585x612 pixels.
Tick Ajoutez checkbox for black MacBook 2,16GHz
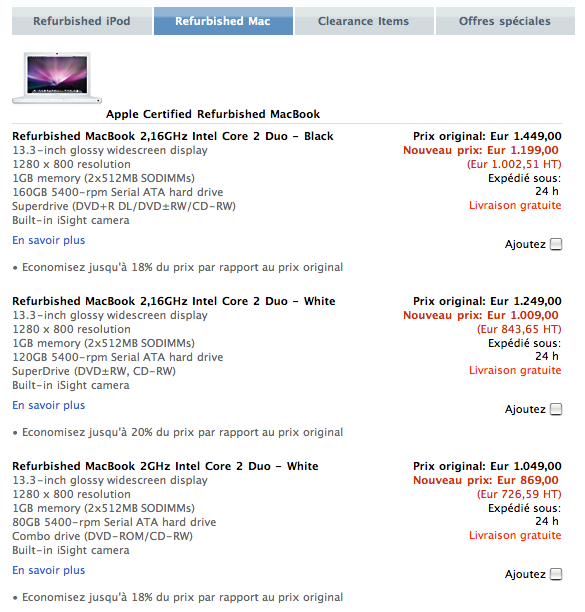pyautogui.click(x=556, y=244)
